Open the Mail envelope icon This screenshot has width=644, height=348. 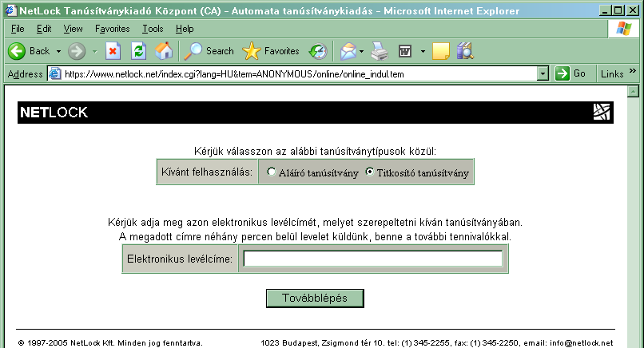coord(348,51)
